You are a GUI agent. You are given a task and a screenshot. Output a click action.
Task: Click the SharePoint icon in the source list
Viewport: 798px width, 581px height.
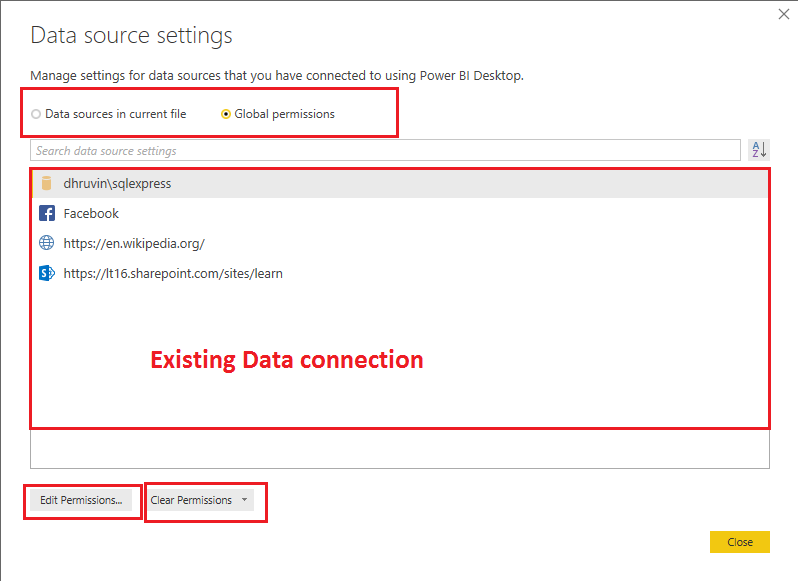(x=46, y=273)
